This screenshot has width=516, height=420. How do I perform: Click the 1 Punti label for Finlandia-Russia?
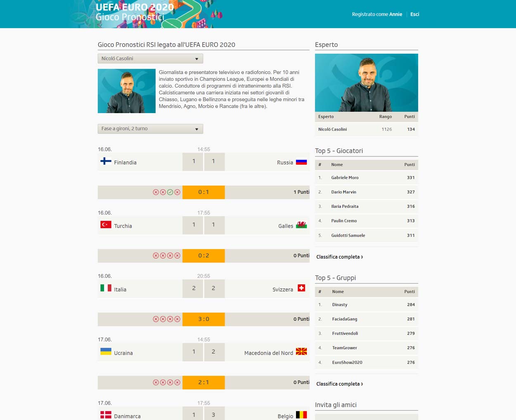pos(301,192)
